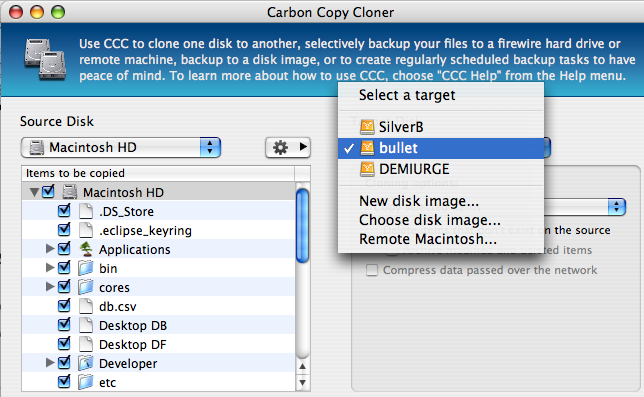Uncheck the Desktop DB checkbox
644x397 pixels.
pos(64,324)
